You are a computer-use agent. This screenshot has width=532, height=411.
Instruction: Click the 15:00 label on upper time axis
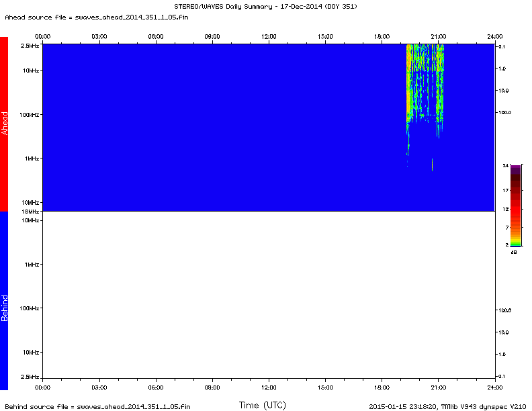click(x=325, y=37)
